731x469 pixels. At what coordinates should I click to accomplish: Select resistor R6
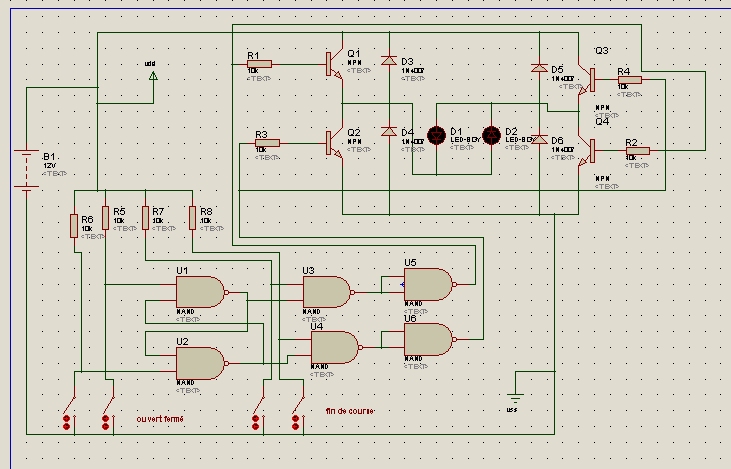pos(74,226)
